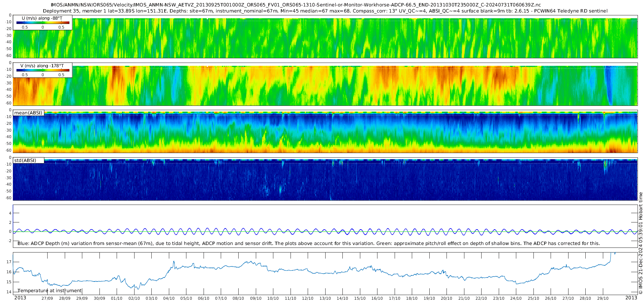Click the '17' tick on the temperature axis
The image size is (644, 304).
(9, 262)
